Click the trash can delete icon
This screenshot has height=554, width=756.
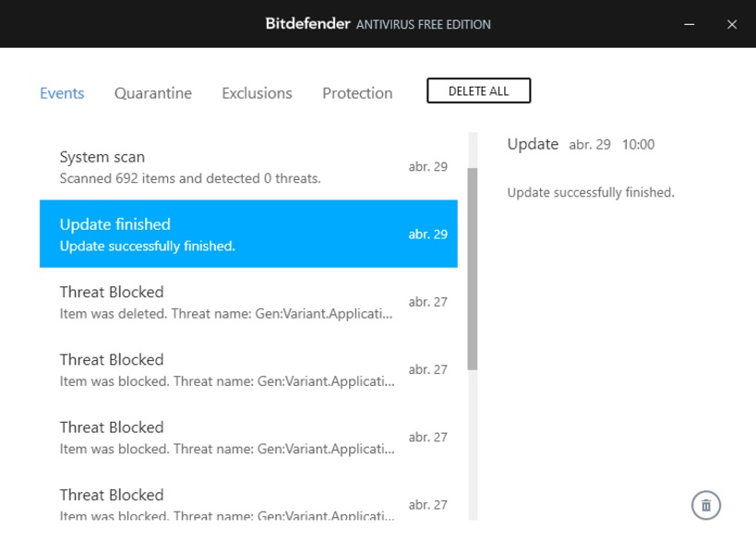pos(706,505)
